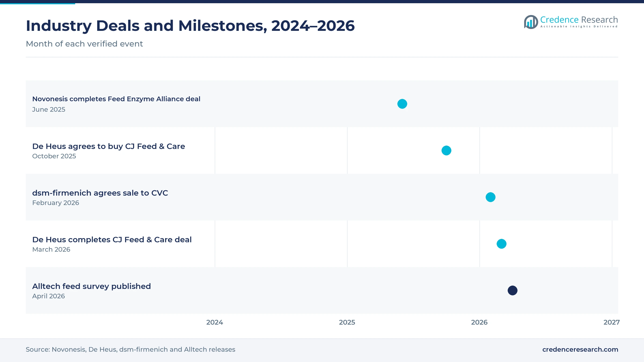Click 'Actionable Insights Delivered' tagline

click(x=579, y=27)
